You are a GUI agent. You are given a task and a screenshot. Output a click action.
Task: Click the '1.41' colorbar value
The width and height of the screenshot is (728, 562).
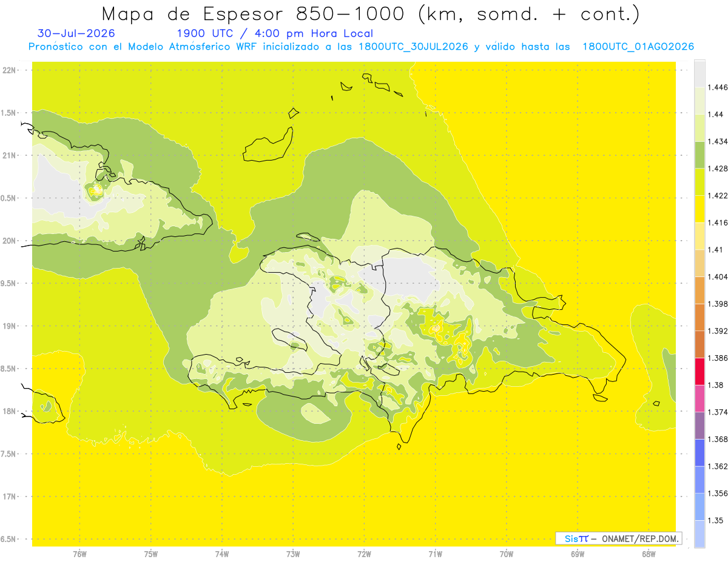coord(715,250)
